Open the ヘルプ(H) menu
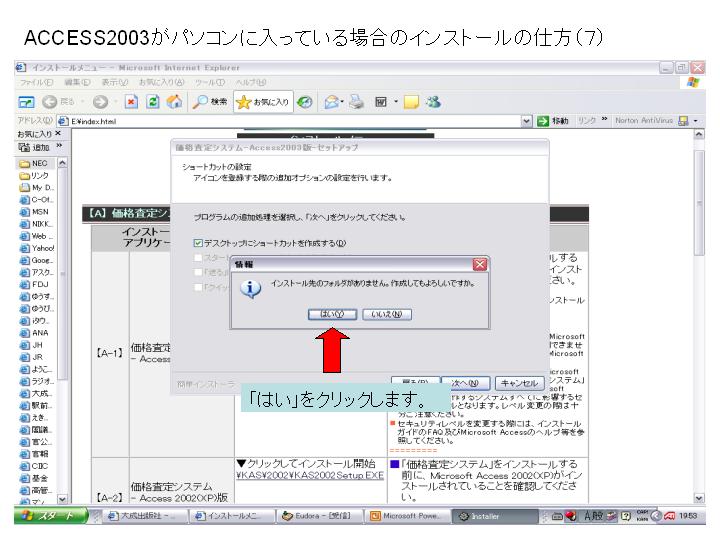Image resolution: width=720 pixels, height=540 pixels. (251, 82)
